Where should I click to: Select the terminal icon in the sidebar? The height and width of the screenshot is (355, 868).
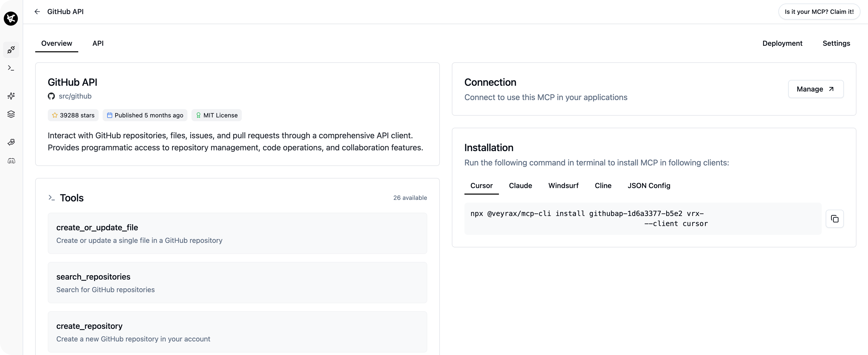click(11, 68)
